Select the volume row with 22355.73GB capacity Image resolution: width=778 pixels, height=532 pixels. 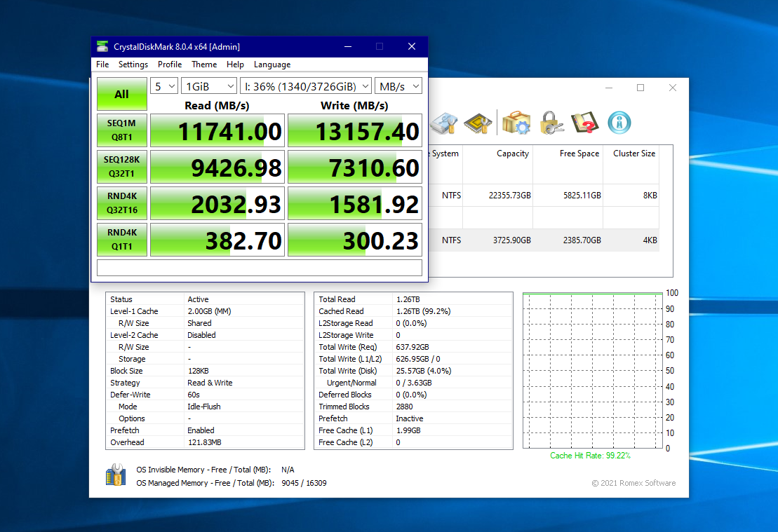pos(544,196)
